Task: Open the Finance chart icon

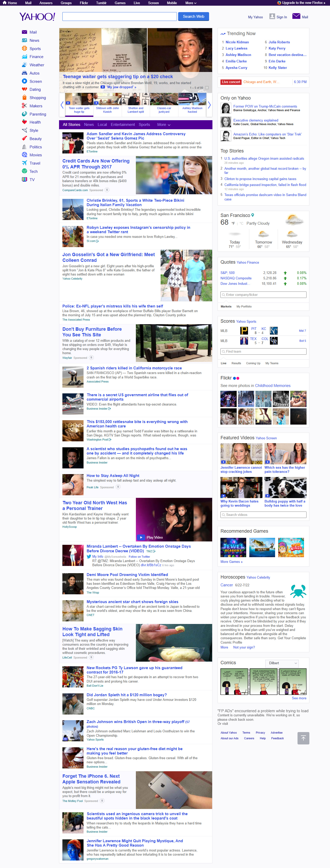Action: coord(24,56)
